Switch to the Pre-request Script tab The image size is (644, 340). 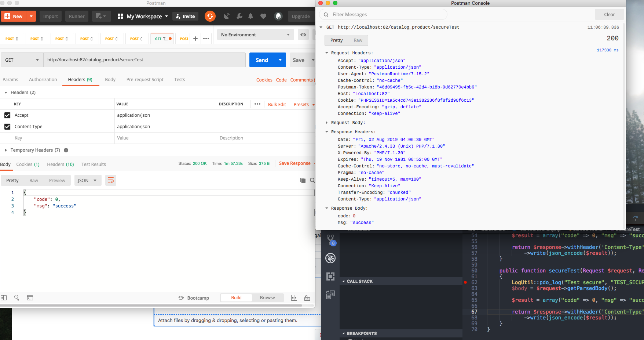click(x=144, y=79)
